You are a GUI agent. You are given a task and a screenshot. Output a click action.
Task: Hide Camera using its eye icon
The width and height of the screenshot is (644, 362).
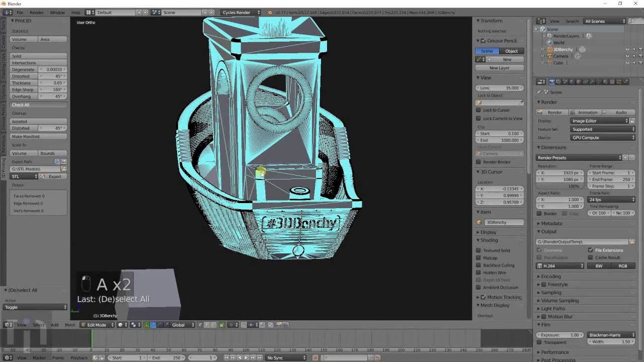click(x=627, y=56)
